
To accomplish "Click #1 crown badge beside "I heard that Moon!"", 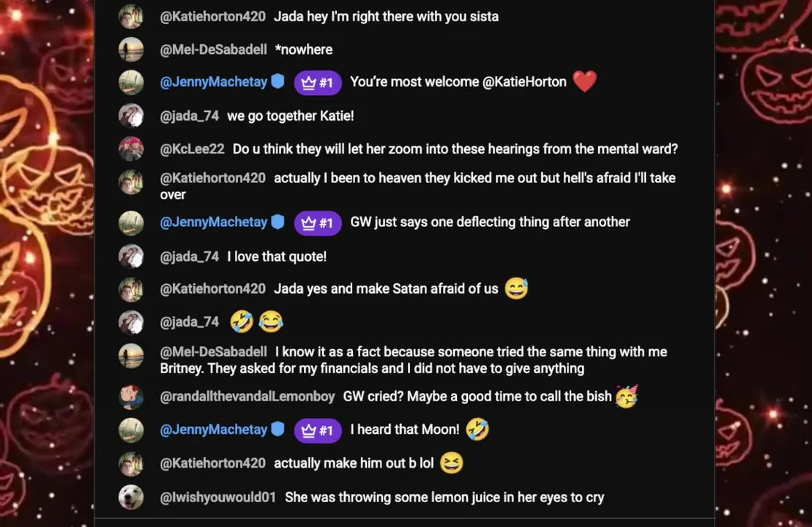I will click(x=318, y=430).
